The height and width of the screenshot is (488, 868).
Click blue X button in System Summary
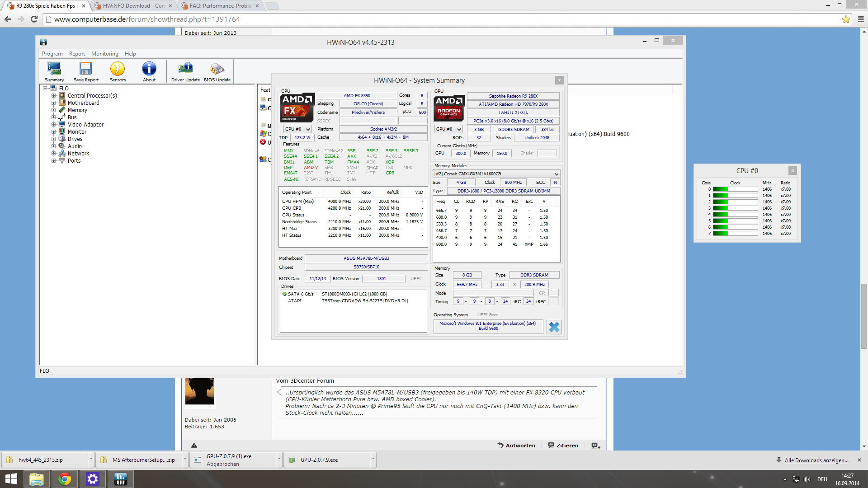pyautogui.click(x=554, y=327)
